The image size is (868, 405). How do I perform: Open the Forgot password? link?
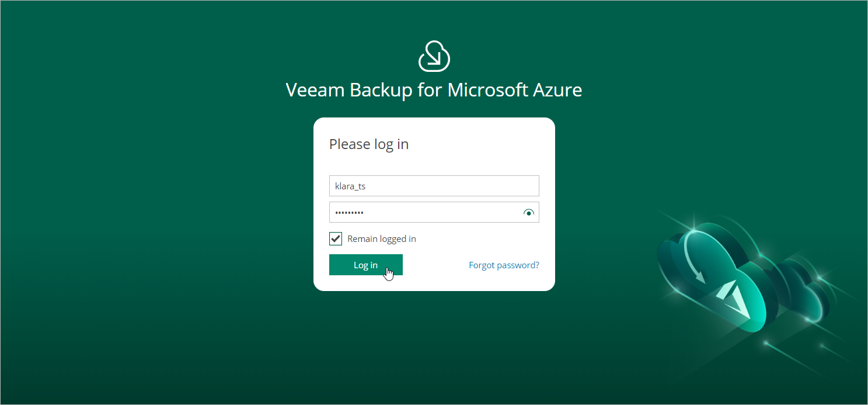(x=504, y=265)
